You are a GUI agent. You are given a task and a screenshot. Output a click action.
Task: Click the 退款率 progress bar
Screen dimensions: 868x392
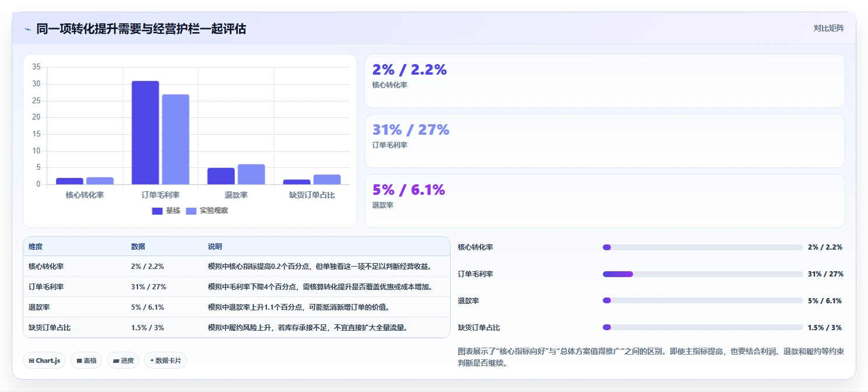click(x=703, y=300)
